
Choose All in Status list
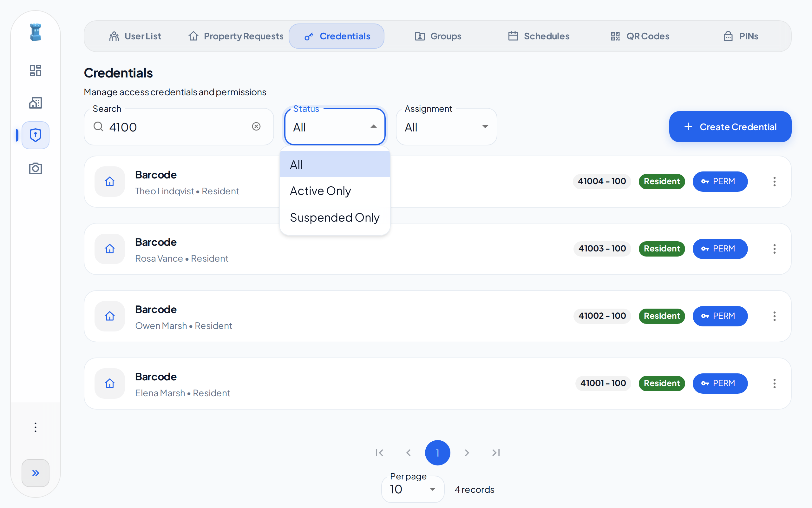pos(335,165)
